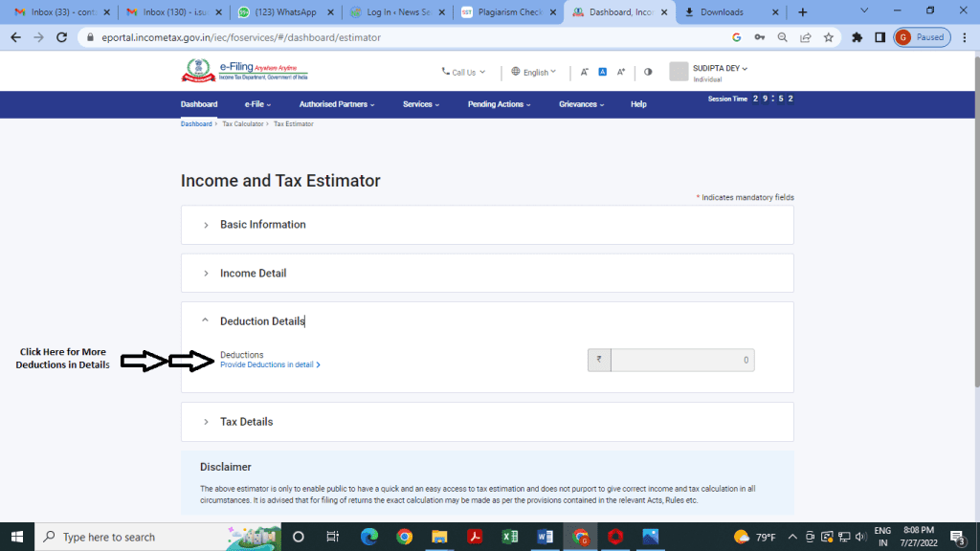Image resolution: width=980 pixels, height=551 pixels.
Task: Reload the page with the refresh icon
Action: [61, 37]
